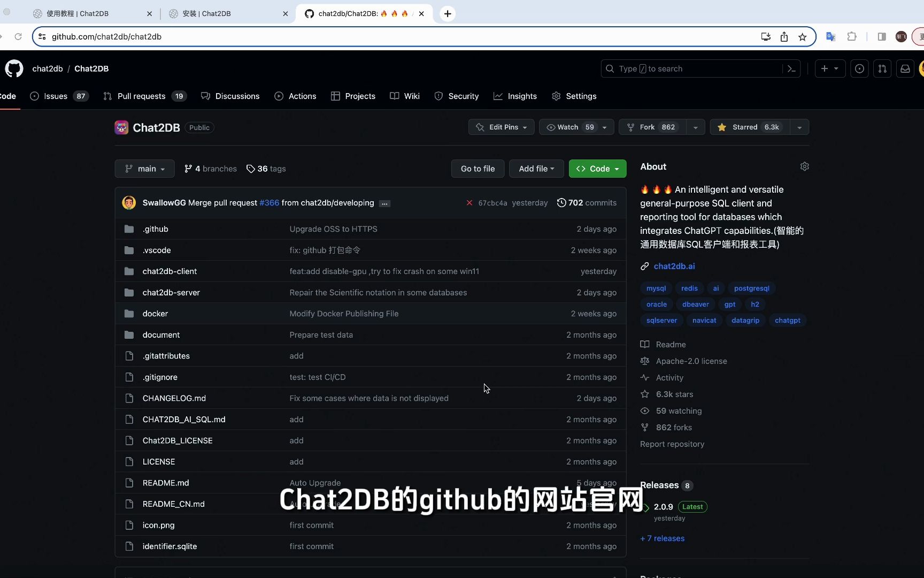View the 4 branches link

210,169
